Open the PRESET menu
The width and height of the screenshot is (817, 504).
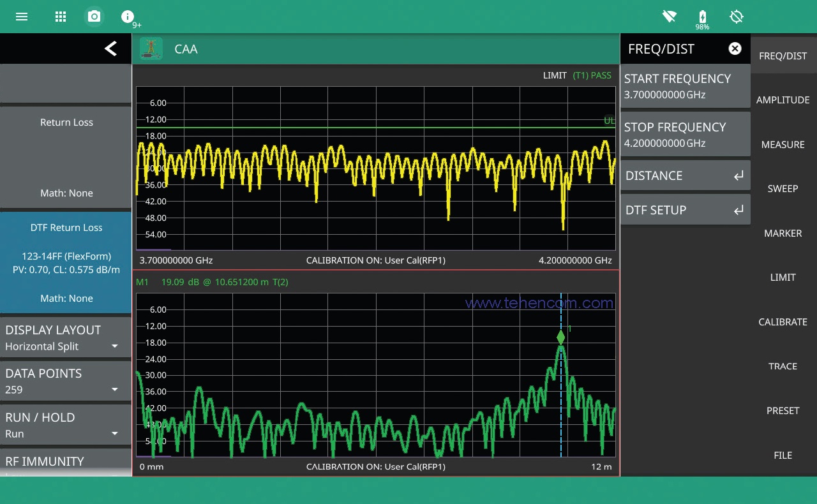[x=783, y=411]
